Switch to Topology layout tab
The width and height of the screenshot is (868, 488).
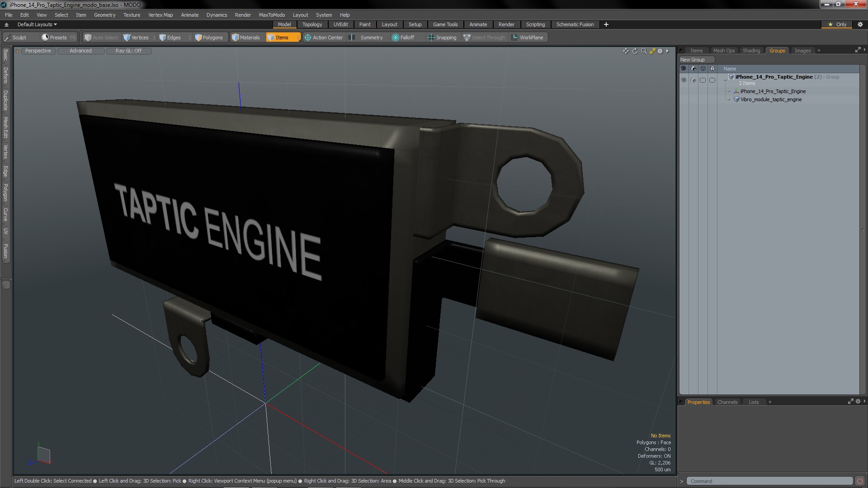pyautogui.click(x=312, y=24)
